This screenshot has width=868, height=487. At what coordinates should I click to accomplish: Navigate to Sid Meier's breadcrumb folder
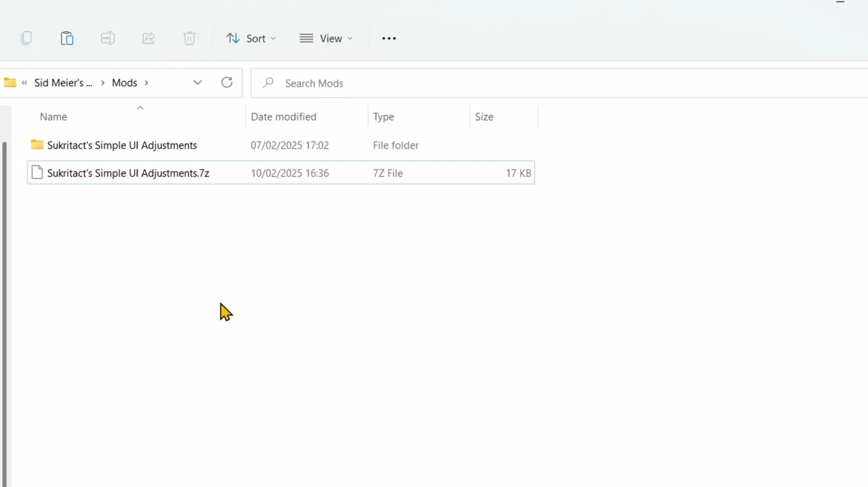pos(63,82)
